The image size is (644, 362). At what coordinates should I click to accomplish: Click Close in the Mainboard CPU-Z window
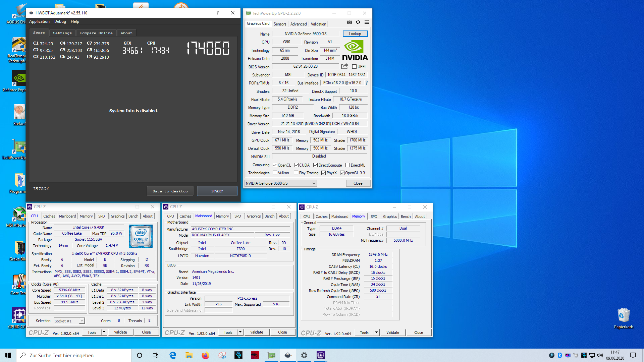pos(282,332)
